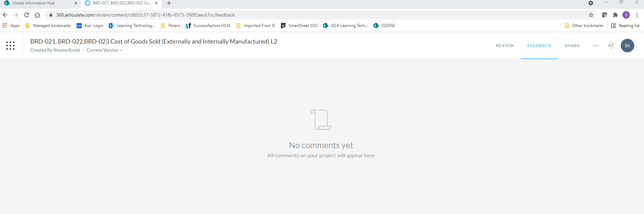View site security lock information

[x=51, y=15]
